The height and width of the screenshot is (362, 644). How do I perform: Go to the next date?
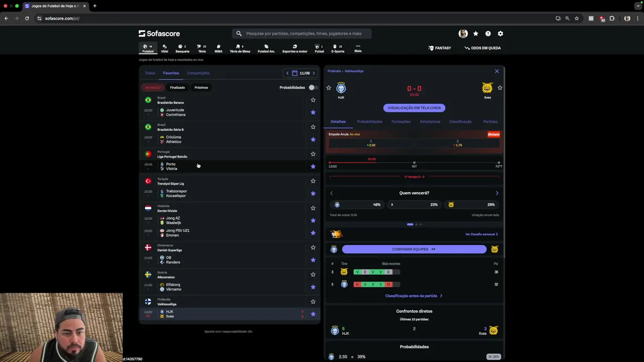point(313,73)
